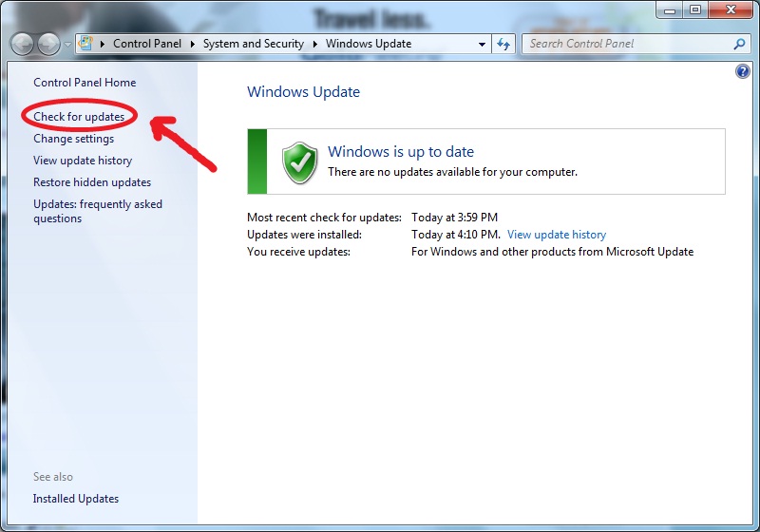This screenshot has width=760, height=532.
Task: Click 'Most recent check for updates:' label
Action: click(x=324, y=217)
